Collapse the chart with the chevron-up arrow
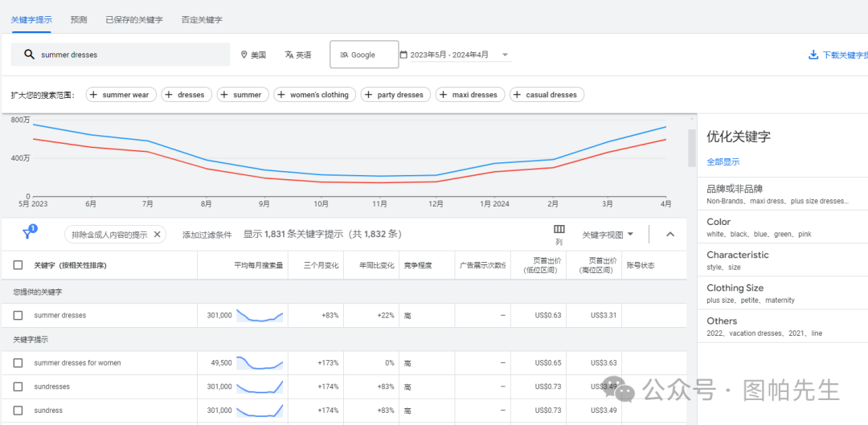Screen dimensions: 868x425 [x=670, y=235]
